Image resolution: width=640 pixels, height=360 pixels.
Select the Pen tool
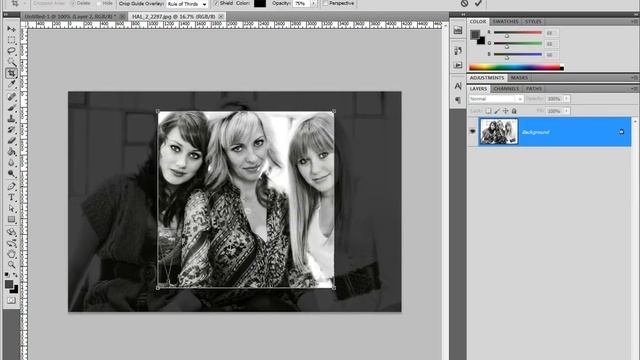(11, 187)
